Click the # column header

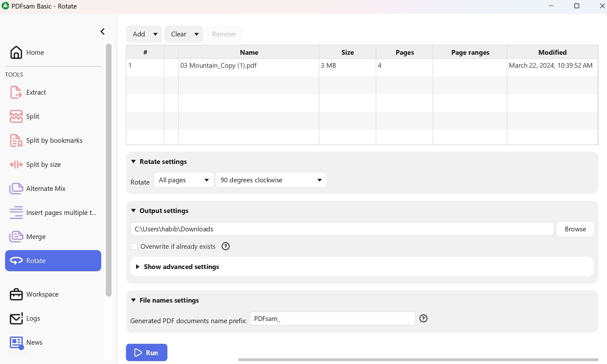click(x=145, y=52)
